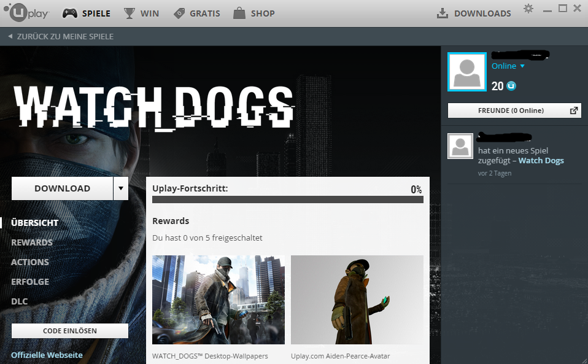Click 'Du hast 0 von 5 freigeschaltet'

click(x=207, y=238)
